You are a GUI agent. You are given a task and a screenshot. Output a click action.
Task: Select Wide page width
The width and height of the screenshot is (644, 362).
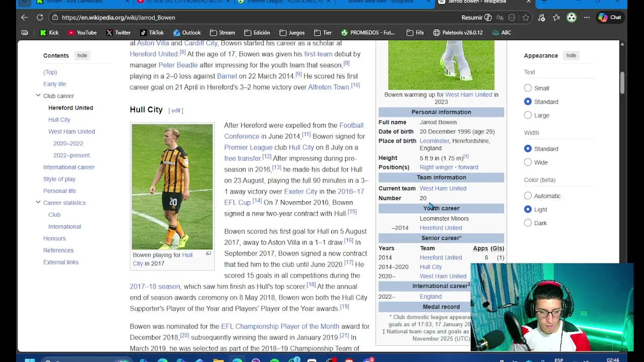[x=528, y=162]
